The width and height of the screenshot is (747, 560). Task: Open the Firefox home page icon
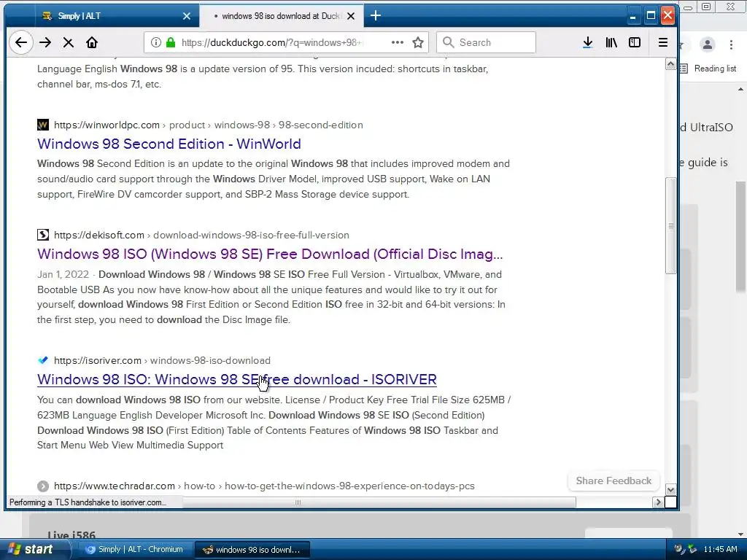pos(91,42)
